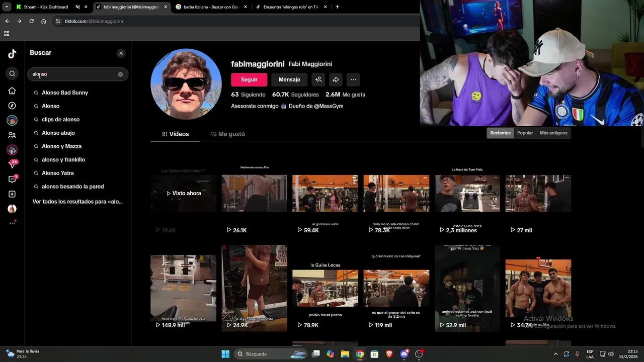Open the video with 59.4K views
Viewport: 644px width, 362px height.
click(x=326, y=193)
